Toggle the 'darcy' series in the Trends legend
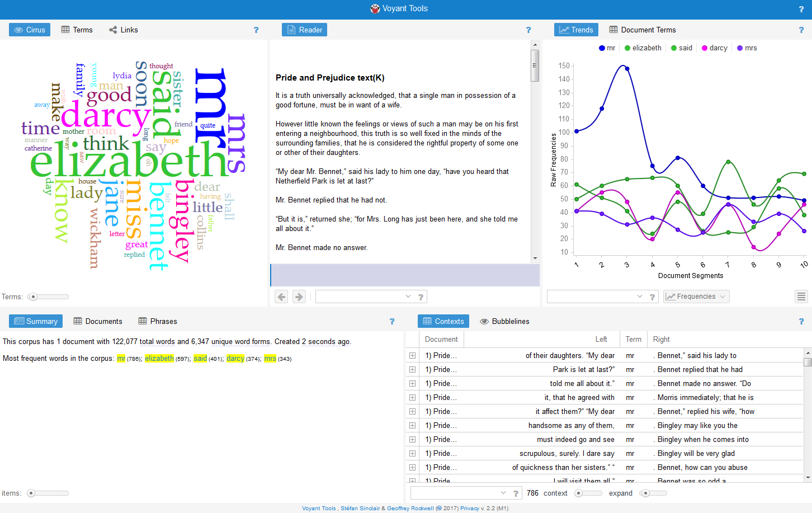The image size is (812, 513). (x=715, y=48)
